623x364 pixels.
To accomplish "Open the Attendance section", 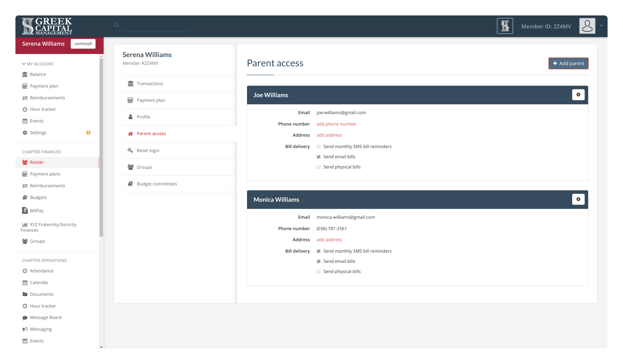I will click(x=42, y=271).
